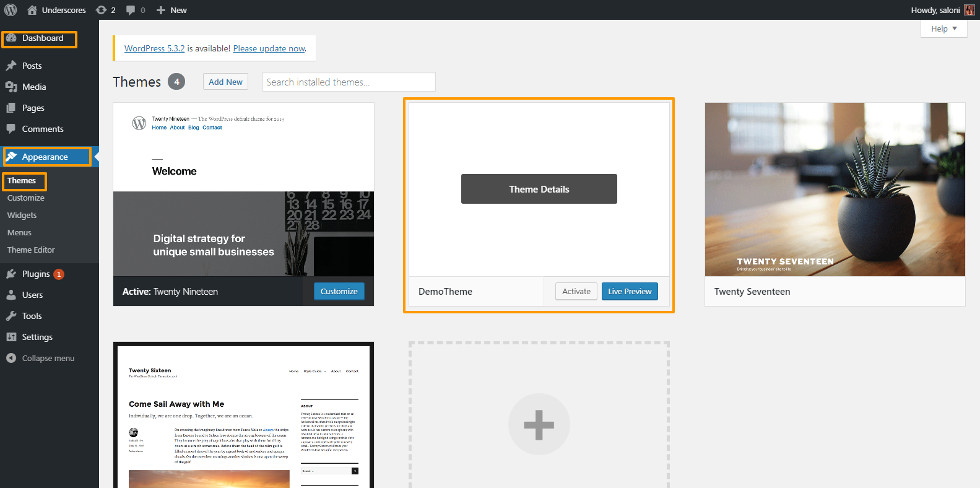This screenshot has height=488, width=980.
Task: Open the Pages menu label
Action: coord(33,108)
